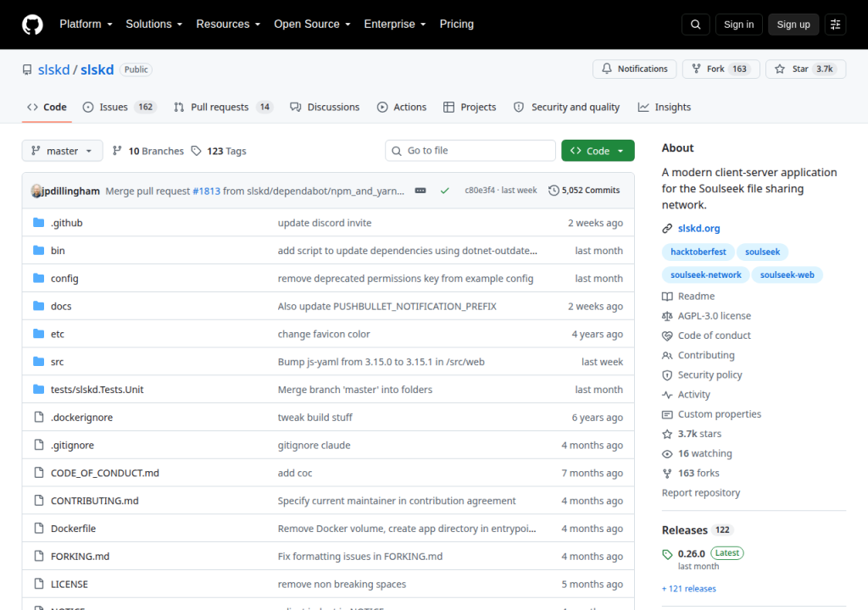Click the Readme book icon
This screenshot has width=868, height=610.
[667, 297]
